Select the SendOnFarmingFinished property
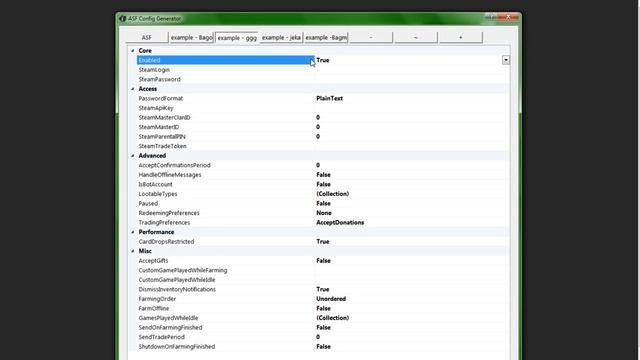640x360 pixels. (x=170, y=328)
